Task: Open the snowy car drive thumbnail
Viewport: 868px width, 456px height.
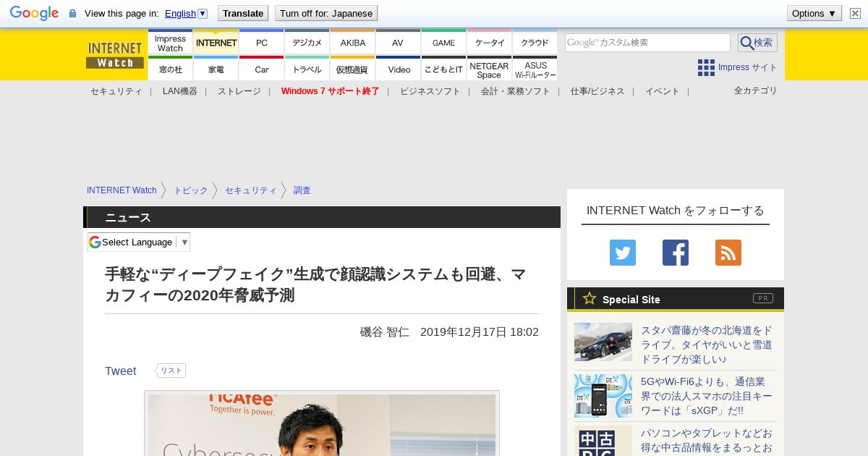Action: (x=603, y=342)
